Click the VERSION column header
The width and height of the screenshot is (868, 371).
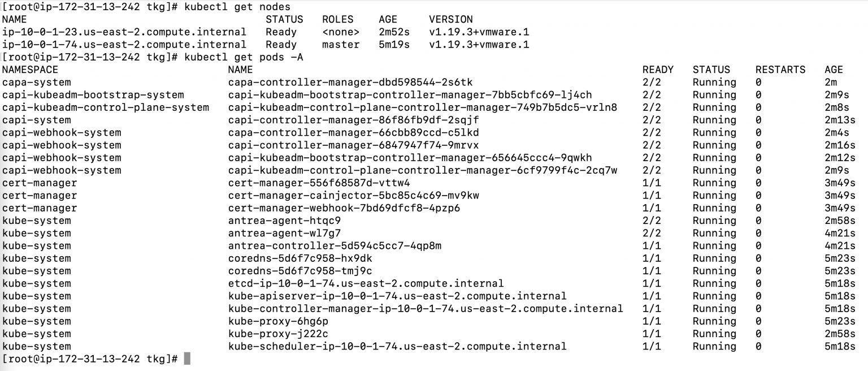(451, 20)
